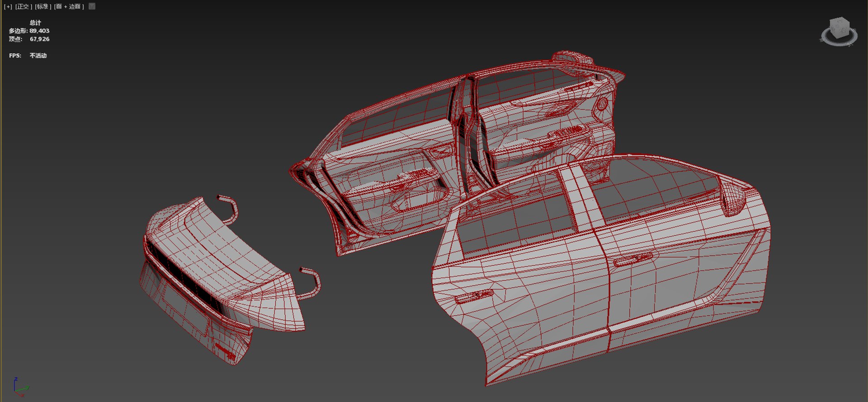Click the 多边形 polygon count label
Image resolution: width=868 pixels, height=402 pixels.
tap(18, 31)
